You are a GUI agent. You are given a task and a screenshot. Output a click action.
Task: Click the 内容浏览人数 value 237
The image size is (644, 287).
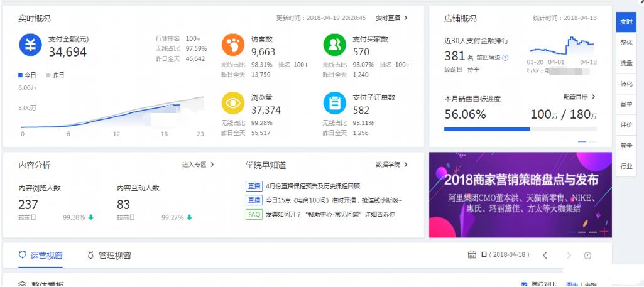pyautogui.click(x=28, y=205)
